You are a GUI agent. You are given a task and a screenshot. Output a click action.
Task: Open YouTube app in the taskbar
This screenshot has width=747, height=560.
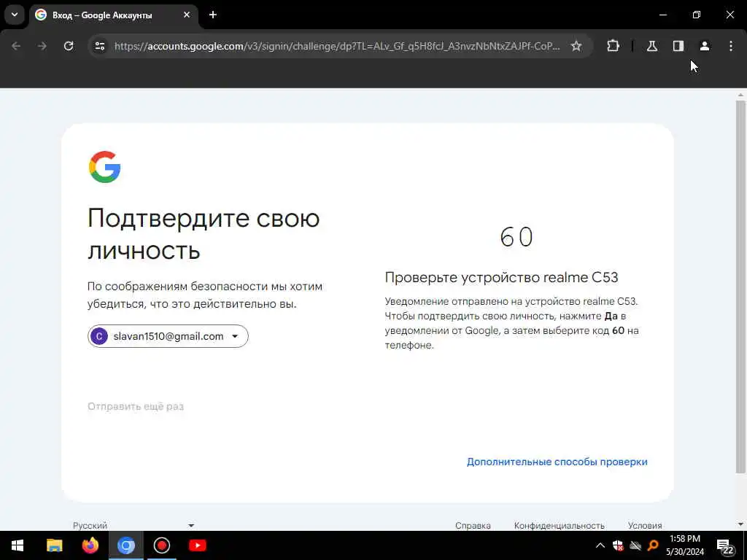(197, 545)
